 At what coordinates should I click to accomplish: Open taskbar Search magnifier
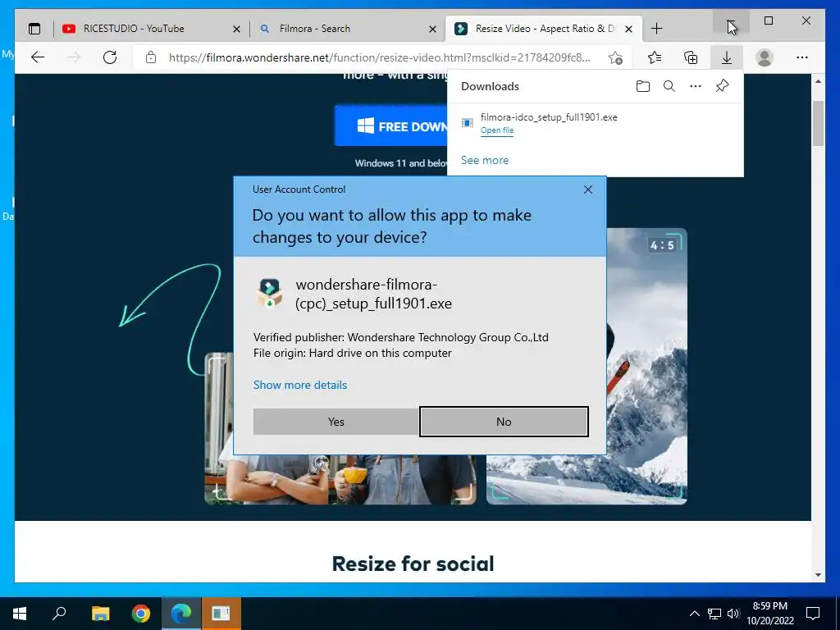pos(59,614)
